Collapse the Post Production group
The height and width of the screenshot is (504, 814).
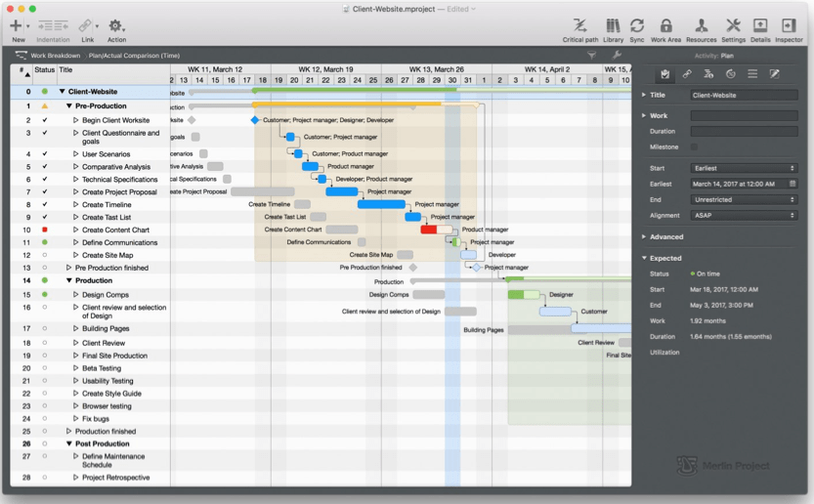click(x=69, y=443)
